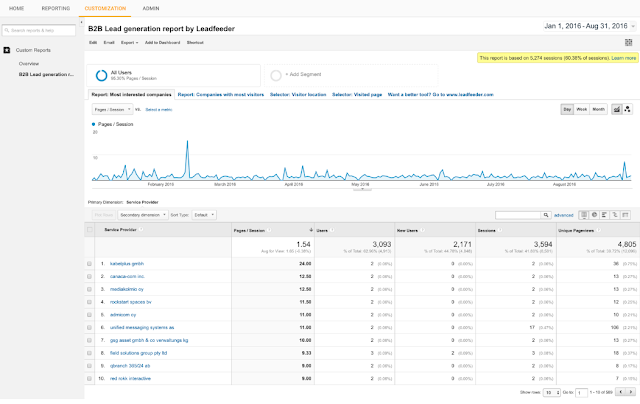
Task: Click Add to Dashboard
Action: (162, 42)
